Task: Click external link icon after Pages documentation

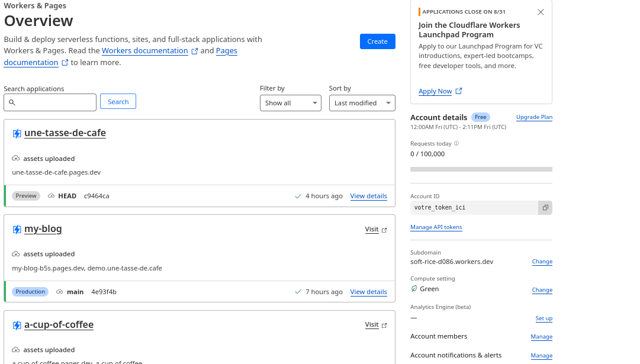Action: pos(65,62)
